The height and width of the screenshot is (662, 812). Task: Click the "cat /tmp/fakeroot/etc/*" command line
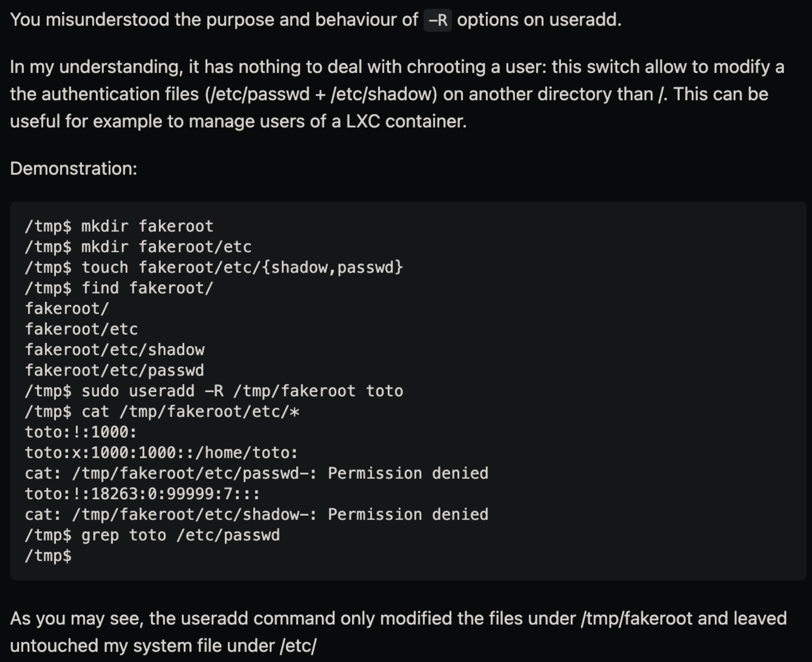click(x=162, y=412)
